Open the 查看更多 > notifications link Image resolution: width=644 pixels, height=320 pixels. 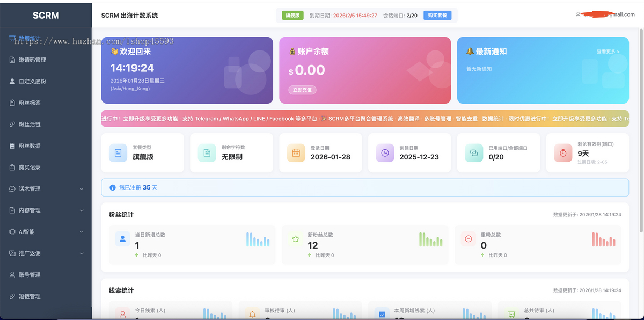608,52
